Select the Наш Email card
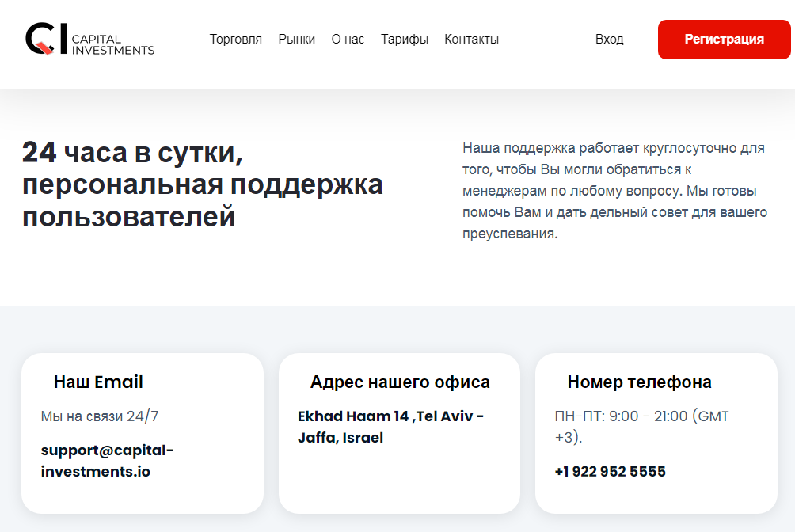Screen dimensions: 795x532 tap(142, 433)
